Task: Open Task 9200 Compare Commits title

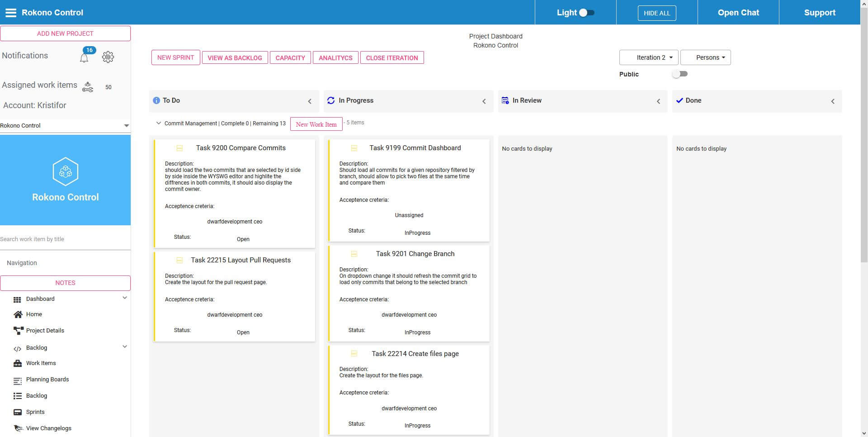Action: point(241,148)
